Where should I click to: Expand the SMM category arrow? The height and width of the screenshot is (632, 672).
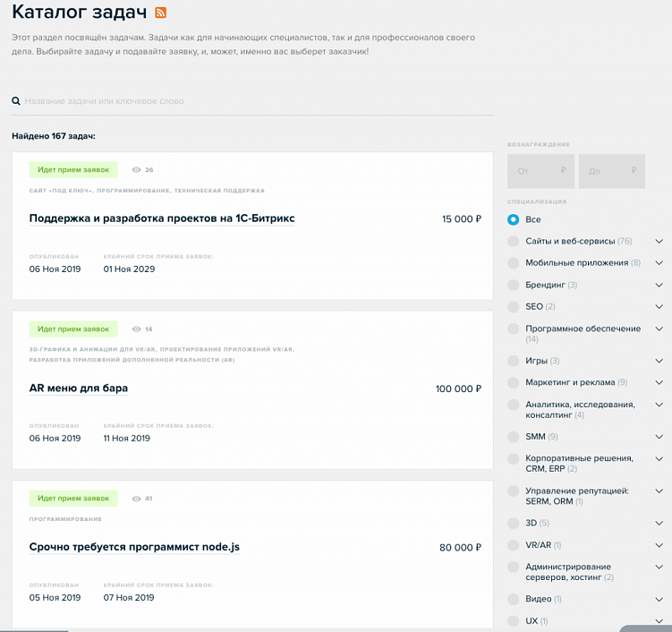pyautogui.click(x=659, y=437)
